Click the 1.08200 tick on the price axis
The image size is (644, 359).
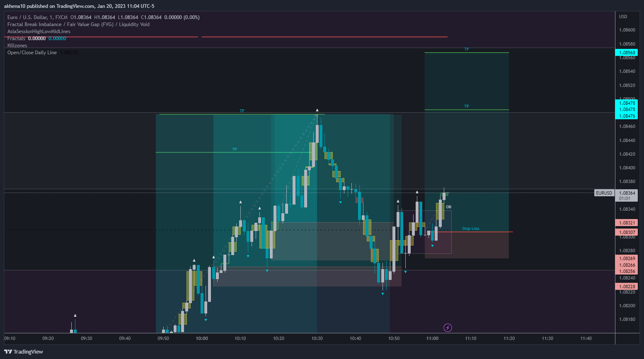[x=627, y=306]
